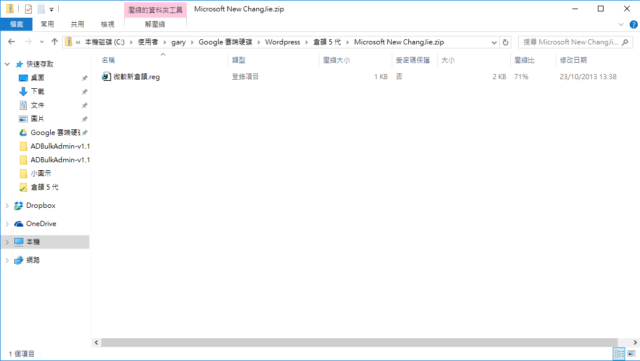Open the address bar history dropdown
640x361 pixels.
[494, 42]
